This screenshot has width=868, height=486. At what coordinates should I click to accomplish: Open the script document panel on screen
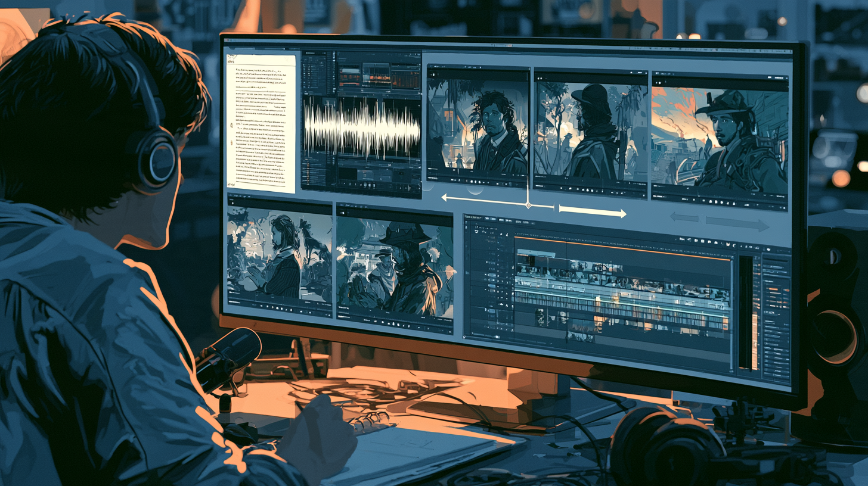tap(260, 123)
